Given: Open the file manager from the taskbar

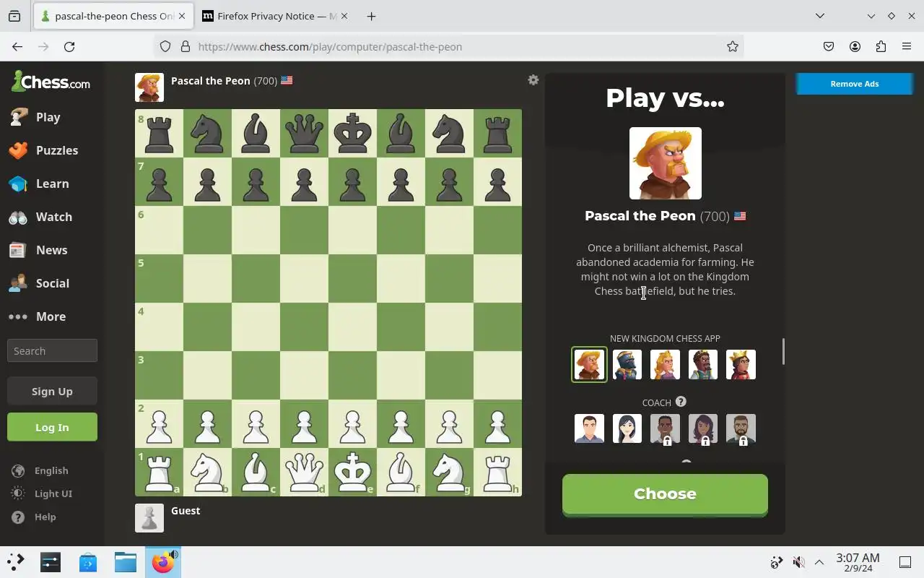Looking at the screenshot, I should point(125,562).
